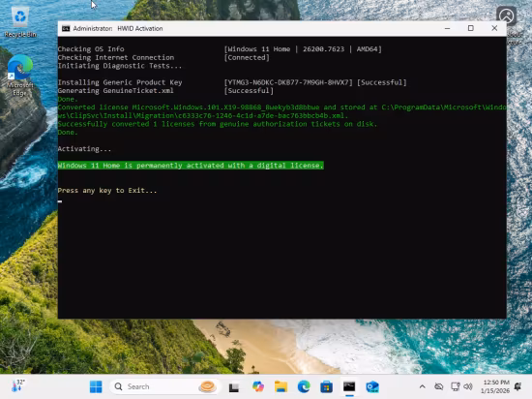Click the "[Connected]" status text
This screenshot has width=532, height=399.
click(247, 57)
